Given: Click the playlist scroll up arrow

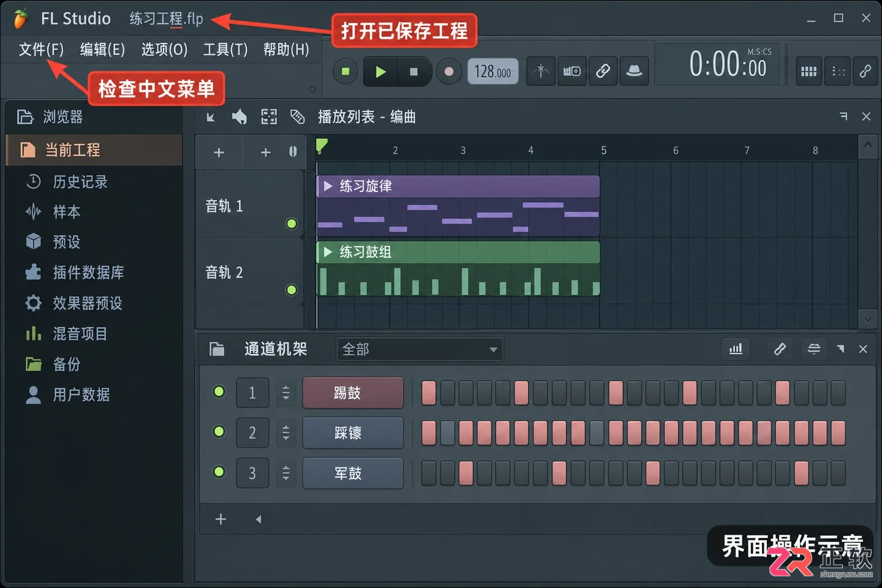Looking at the screenshot, I should tap(867, 146).
